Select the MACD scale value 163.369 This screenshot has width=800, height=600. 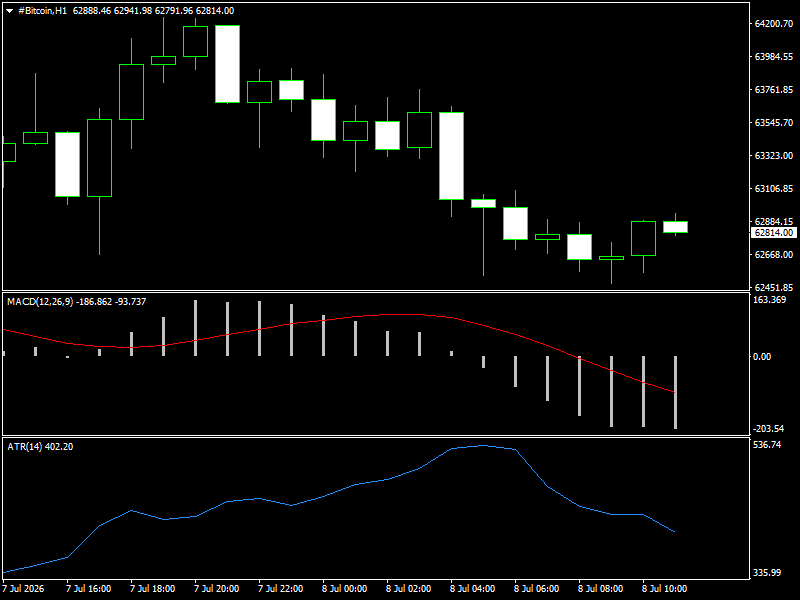coord(769,299)
